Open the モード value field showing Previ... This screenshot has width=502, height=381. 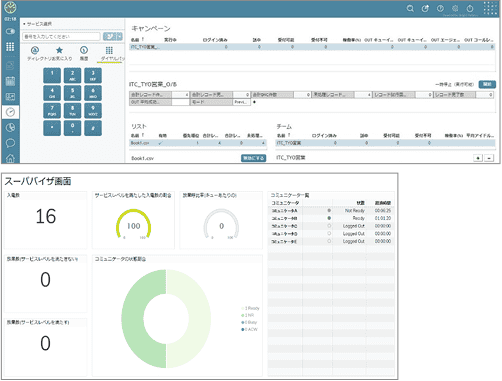[241, 102]
